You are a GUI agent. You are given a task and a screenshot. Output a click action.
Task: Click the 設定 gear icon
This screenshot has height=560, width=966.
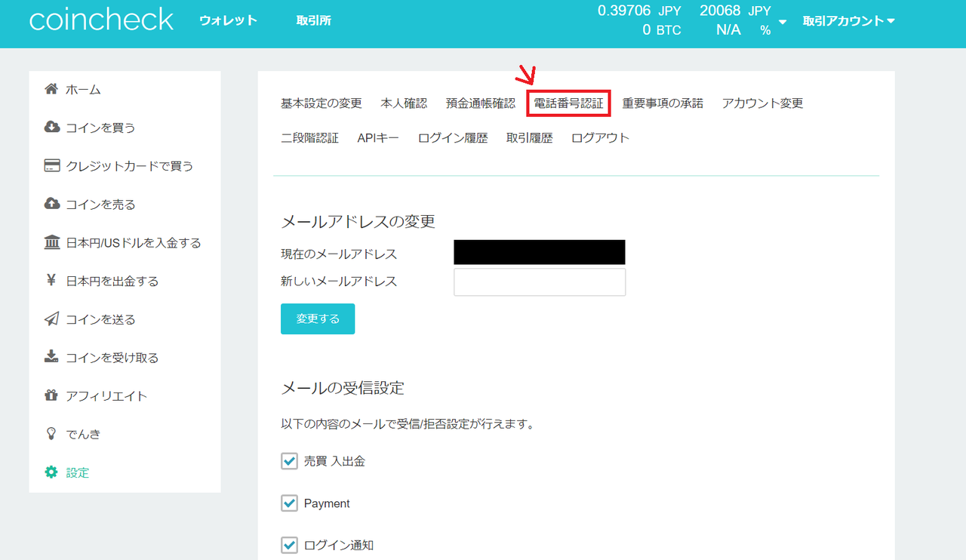[x=51, y=472]
